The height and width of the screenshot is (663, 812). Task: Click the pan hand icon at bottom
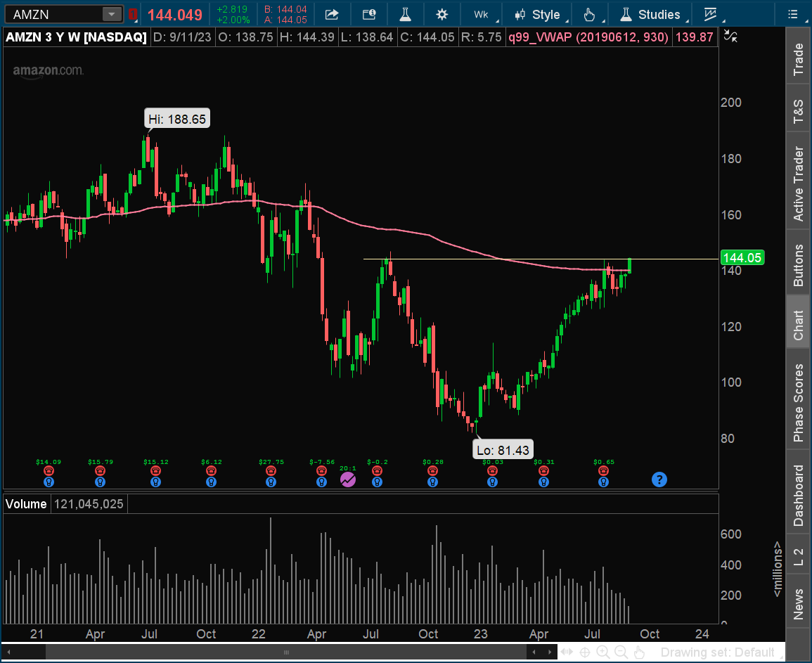[x=639, y=652]
